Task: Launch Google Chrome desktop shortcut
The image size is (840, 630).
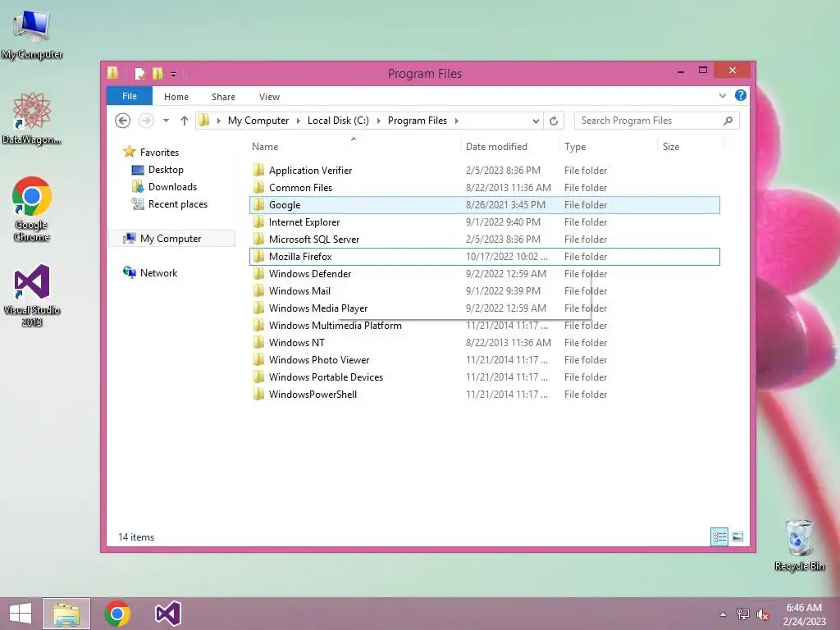Action: tap(32, 209)
